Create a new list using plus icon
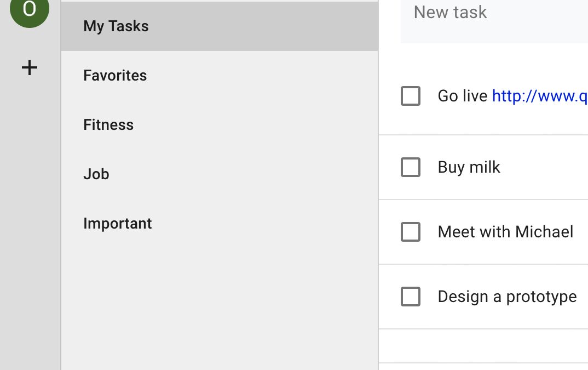The width and height of the screenshot is (588, 370). coord(29,67)
